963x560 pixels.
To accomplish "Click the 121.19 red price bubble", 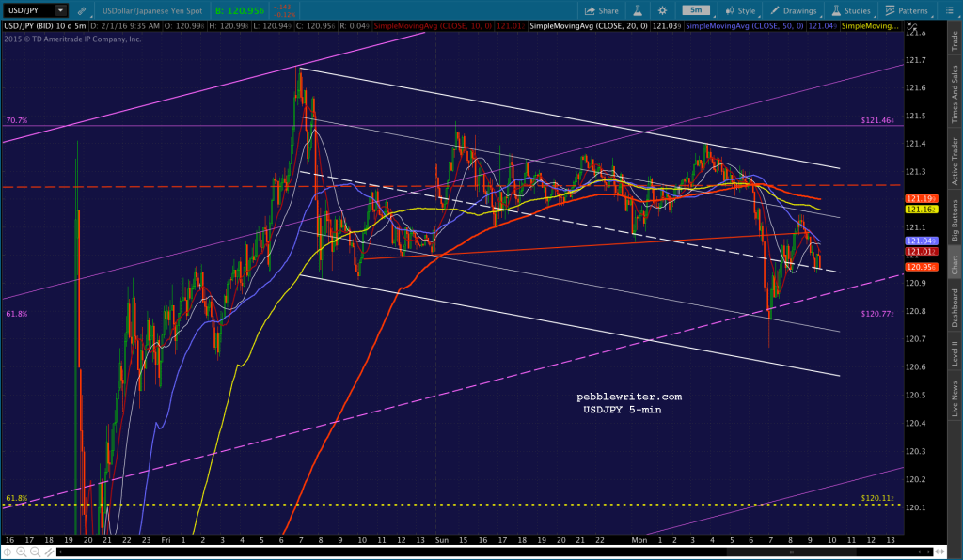I will [922, 199].
